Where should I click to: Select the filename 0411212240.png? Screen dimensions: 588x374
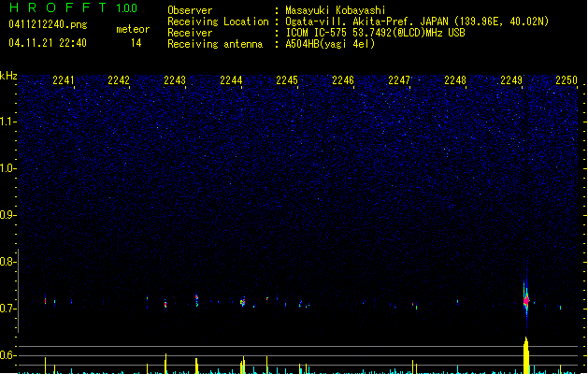click(x=48, y=24)
